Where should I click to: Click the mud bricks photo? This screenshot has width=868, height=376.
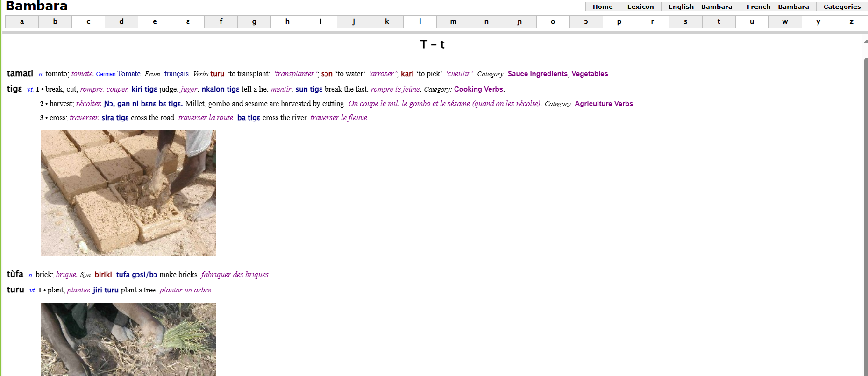point(128,193)
